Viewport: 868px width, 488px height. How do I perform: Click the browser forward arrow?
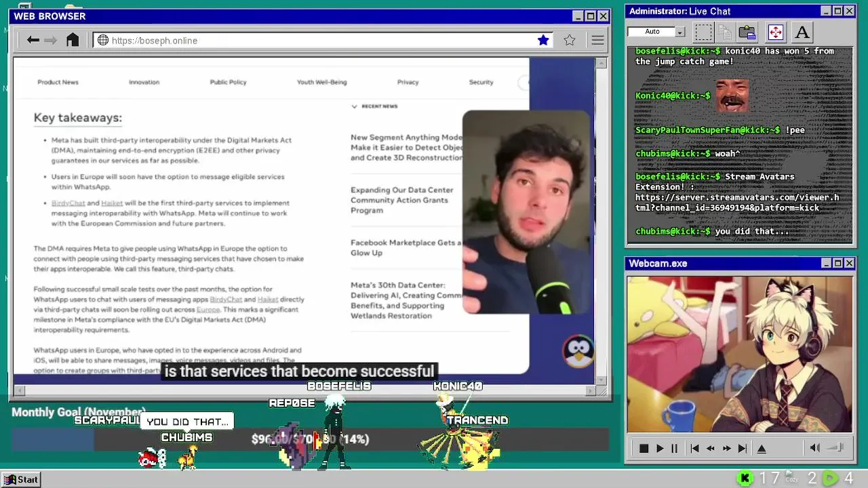click(51, 40)
